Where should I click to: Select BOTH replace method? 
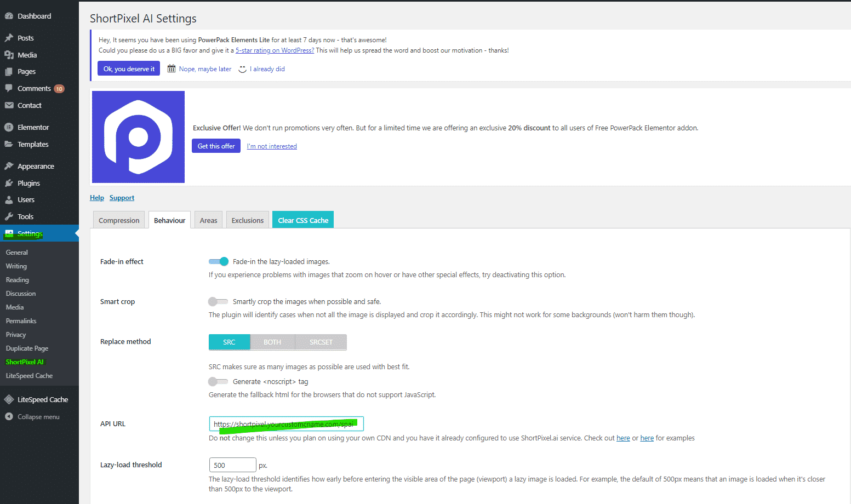pos(272,342)
